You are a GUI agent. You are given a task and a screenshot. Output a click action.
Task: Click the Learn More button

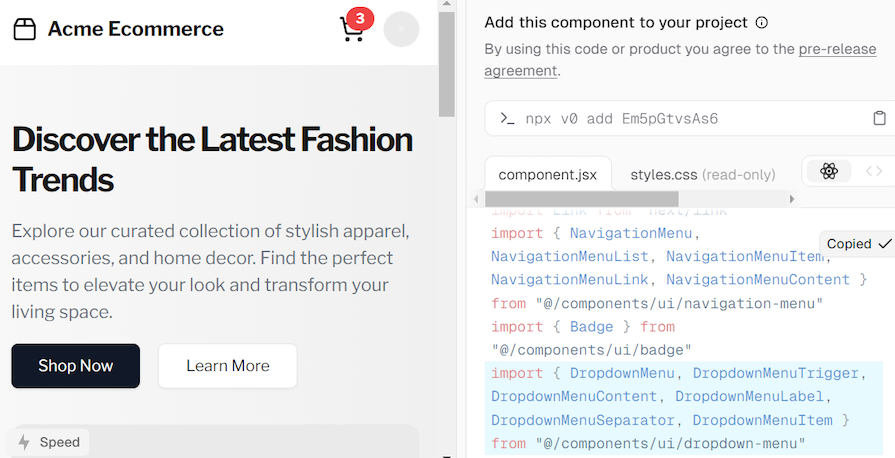[227, 366]
